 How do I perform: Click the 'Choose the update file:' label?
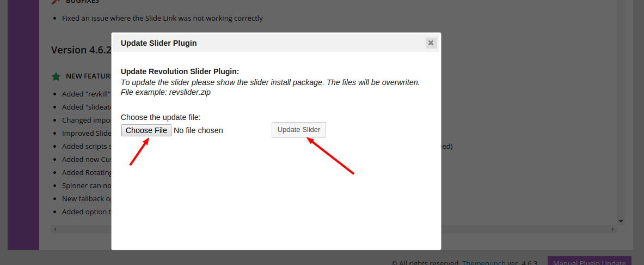coord(161,117)
